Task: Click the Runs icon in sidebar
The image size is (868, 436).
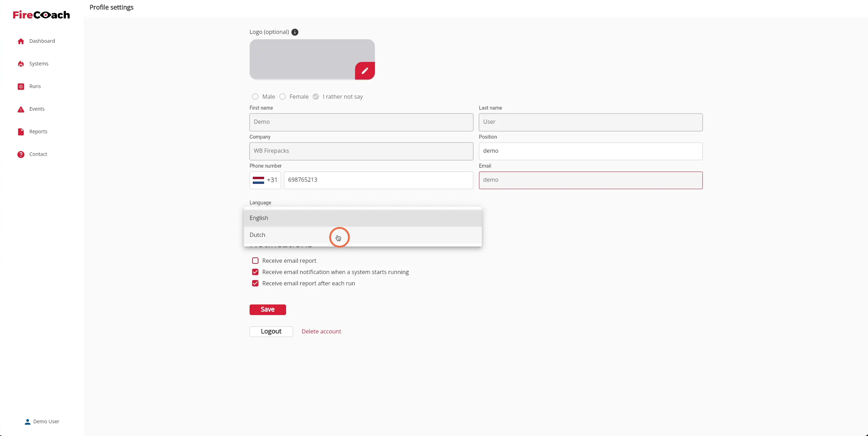Action: coord(21,87)
